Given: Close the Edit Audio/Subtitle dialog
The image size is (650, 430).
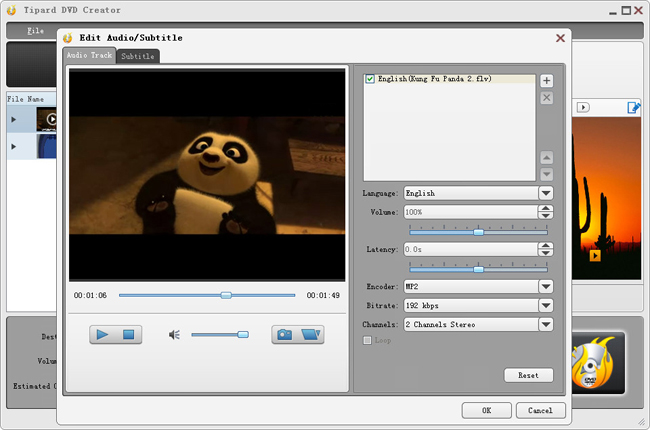Looking at the screenshot, I should coord(560,38).
